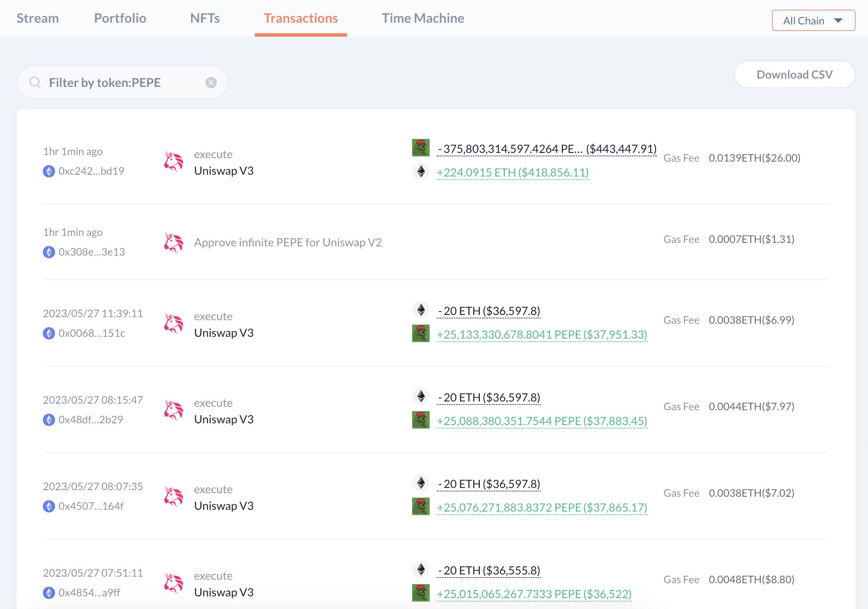Click Uniswap V3 label in 0xc242 row
The height and width of the screenshot is (609, 868).
224,171
